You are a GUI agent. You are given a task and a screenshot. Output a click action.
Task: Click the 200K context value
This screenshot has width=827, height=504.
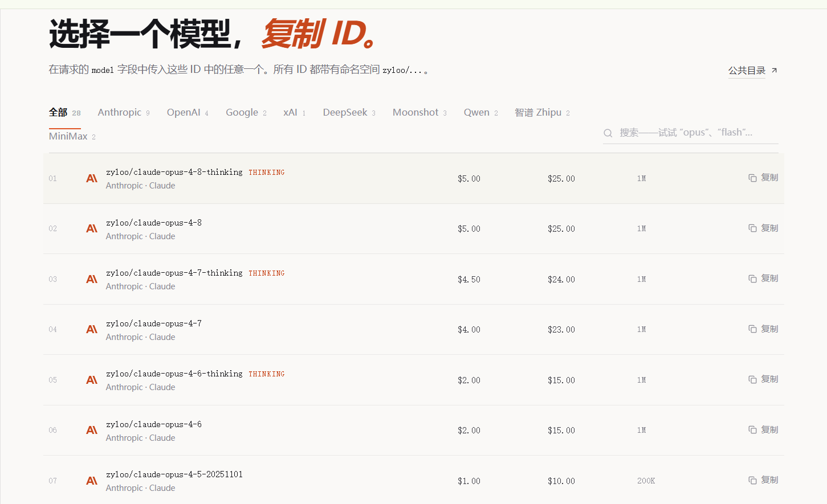[646, 481]
